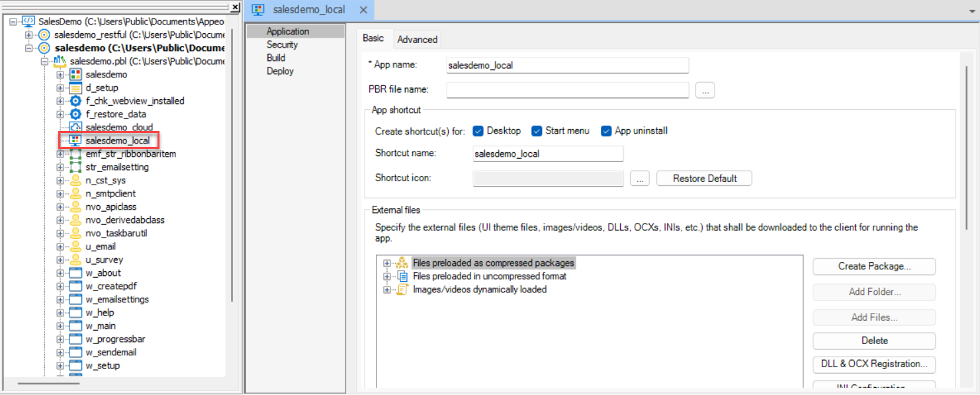Viewport: 980px width, 395px height.
Task: Click the str_emailsetting structure icon
Action: 75,167
